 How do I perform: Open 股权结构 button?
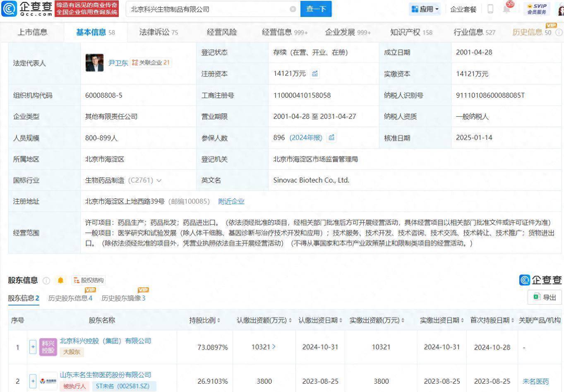[x=89, y=280]
